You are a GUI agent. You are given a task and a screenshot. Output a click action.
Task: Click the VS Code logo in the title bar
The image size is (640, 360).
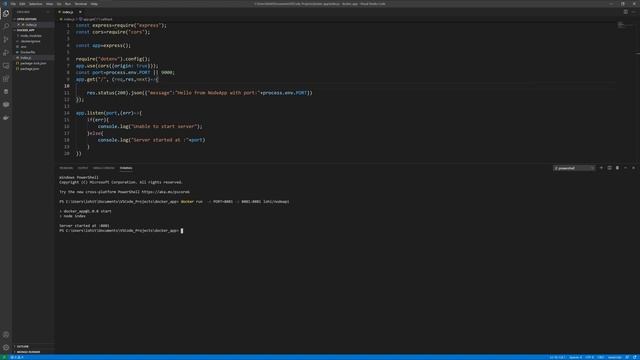pyautogui.click(x=5, y=4)
